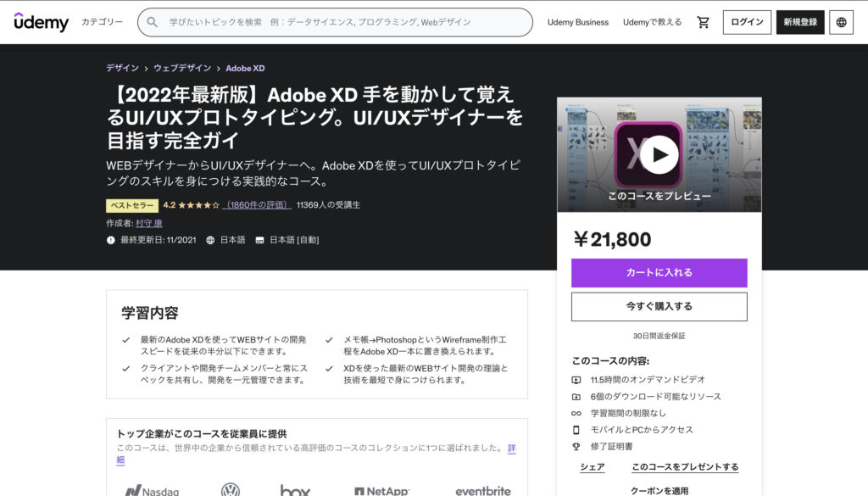This screenshot has width=868, height=496.
Task: Click トップ企業がこのコースを従業員に提供 heading
Action: coord(202,434)
